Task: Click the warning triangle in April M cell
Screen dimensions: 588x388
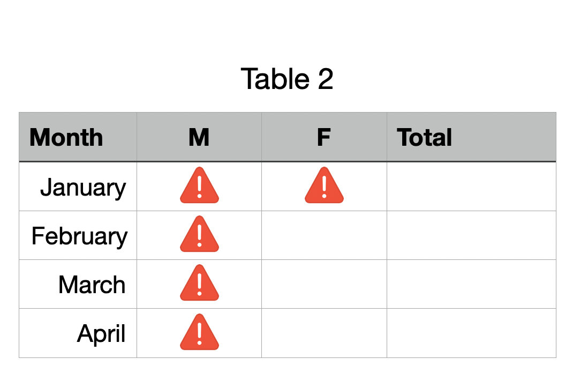Action: tap(199, 333)
